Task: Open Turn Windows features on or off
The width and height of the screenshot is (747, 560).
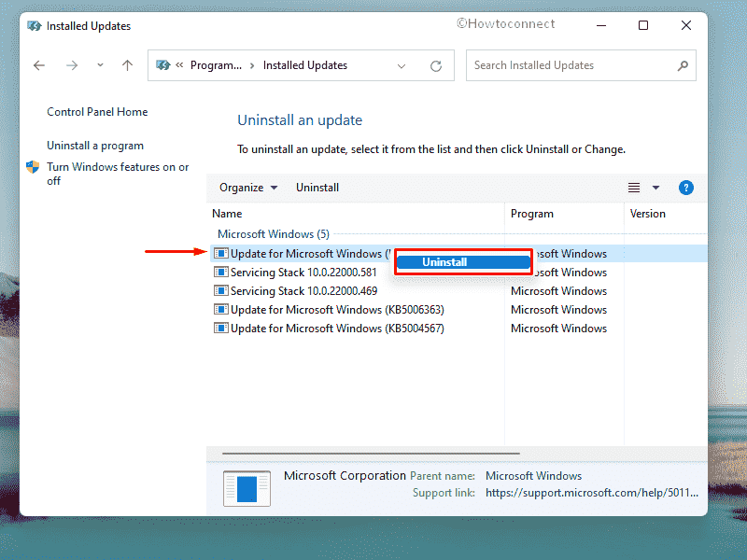Action: pos(118,174)
